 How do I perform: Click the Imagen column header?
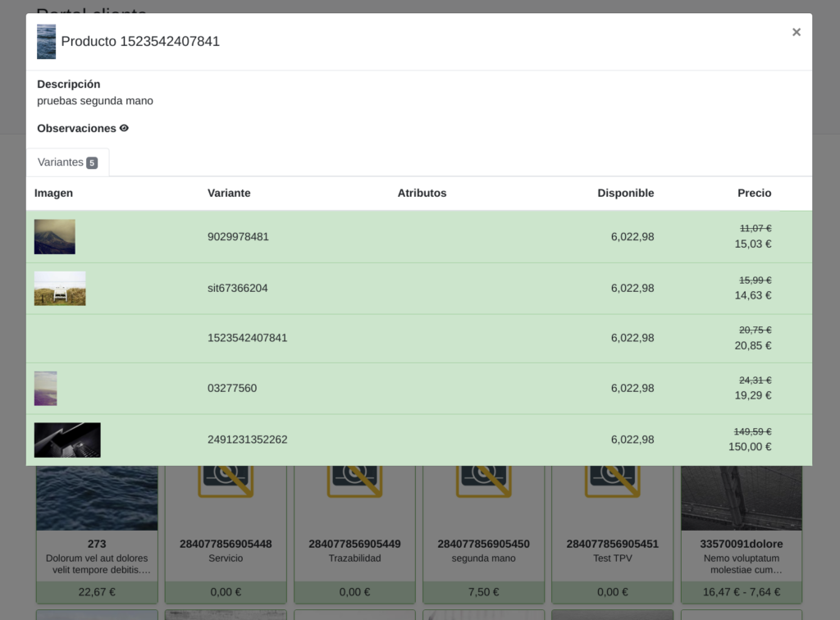[53, 194]
